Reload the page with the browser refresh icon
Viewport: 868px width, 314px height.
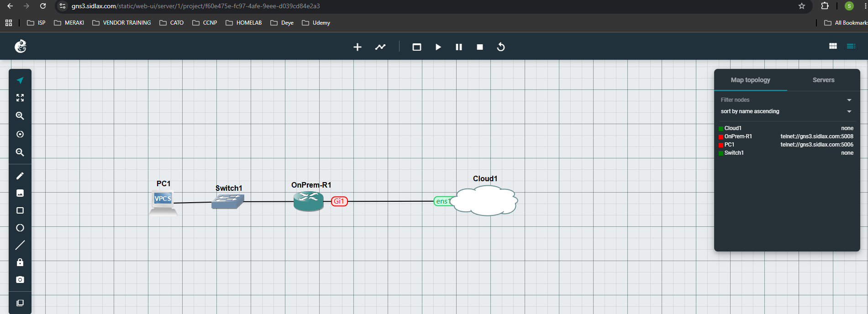click(x=43, y=6)
